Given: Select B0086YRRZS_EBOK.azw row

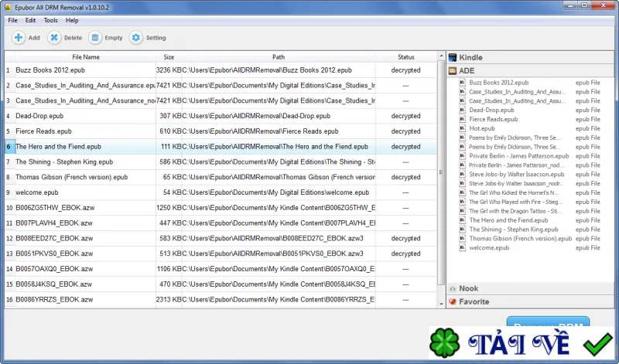Looking at the screenshot, I should tap(221, 300).
